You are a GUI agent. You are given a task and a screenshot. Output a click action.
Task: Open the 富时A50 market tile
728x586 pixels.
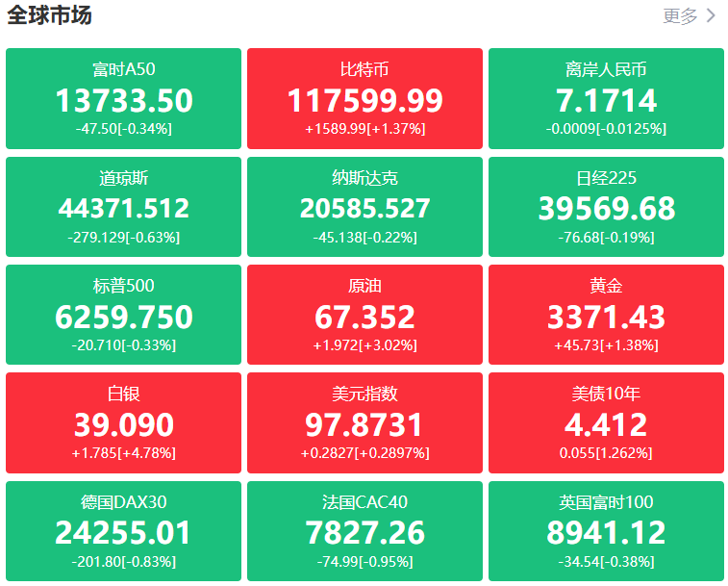123,98
